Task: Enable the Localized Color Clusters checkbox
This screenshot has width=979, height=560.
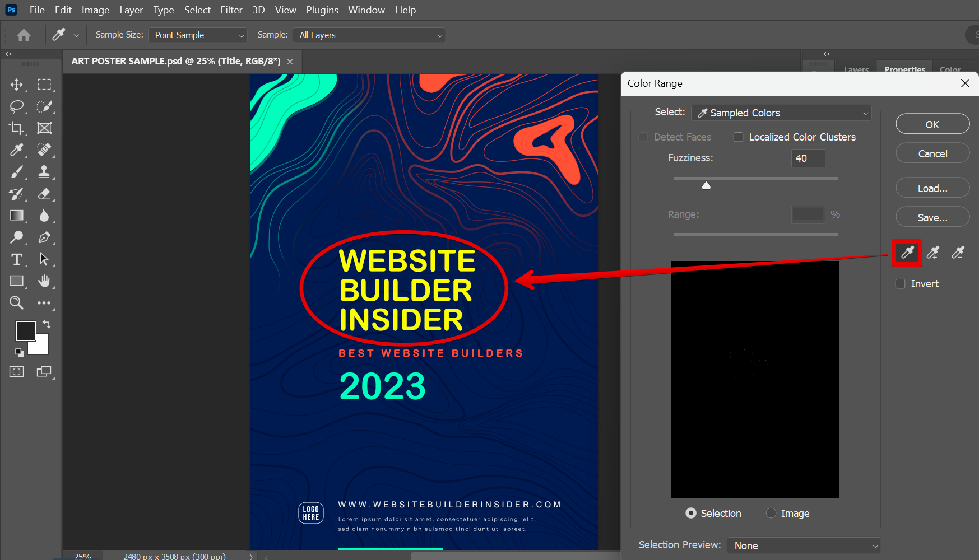Action: [738, 137]
